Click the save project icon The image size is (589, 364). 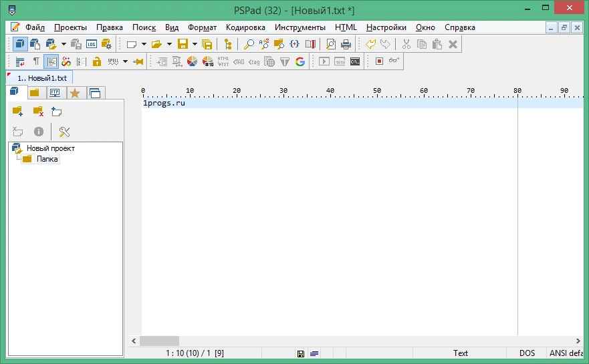click(x=76, y=44)
